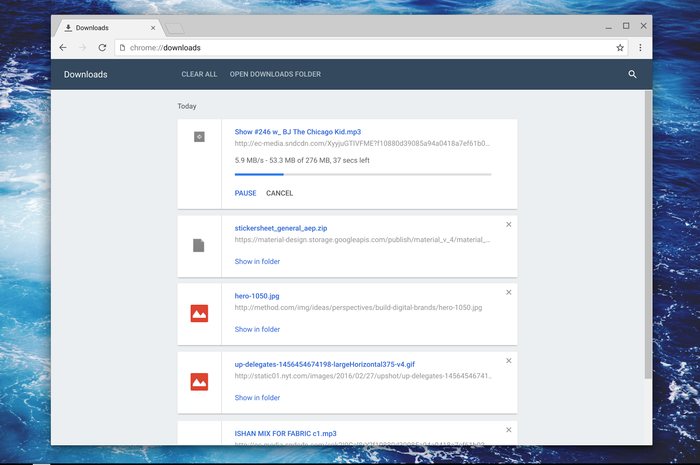The height and width of the screenshot is (465, 700).
Task: Click the hero-1050.jpg image icon
Action: click(x=199, y=313)
